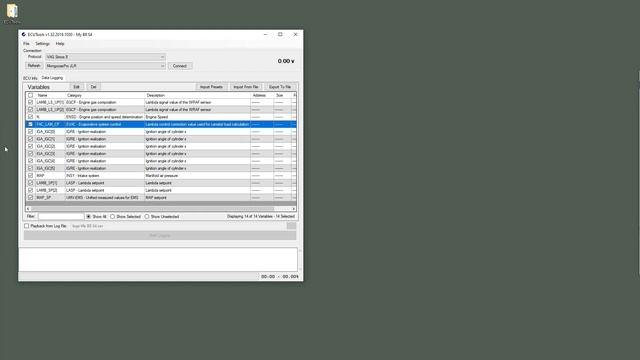This screenshot has width=640, height=360.
Task: Select the 'Engine Speed' description cell
Action: (x=198, y=117)
